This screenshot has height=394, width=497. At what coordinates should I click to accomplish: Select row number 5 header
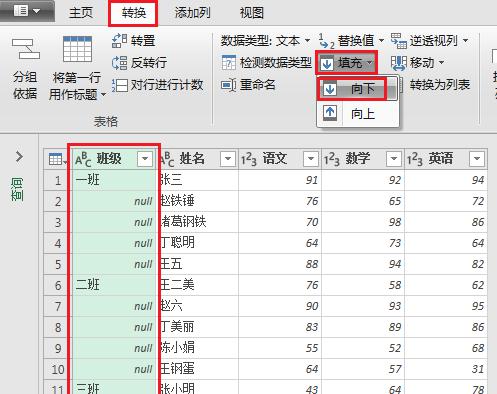tap(58, 264)
